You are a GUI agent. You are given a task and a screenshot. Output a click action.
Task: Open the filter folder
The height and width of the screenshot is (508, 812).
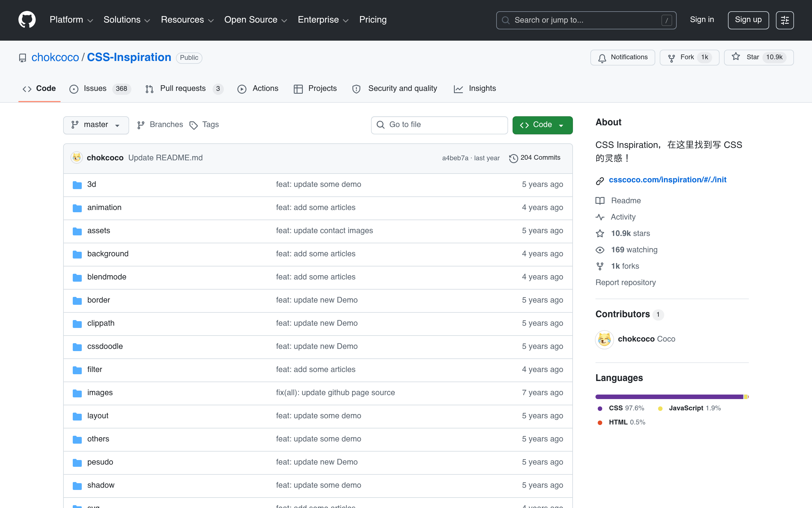95,370
